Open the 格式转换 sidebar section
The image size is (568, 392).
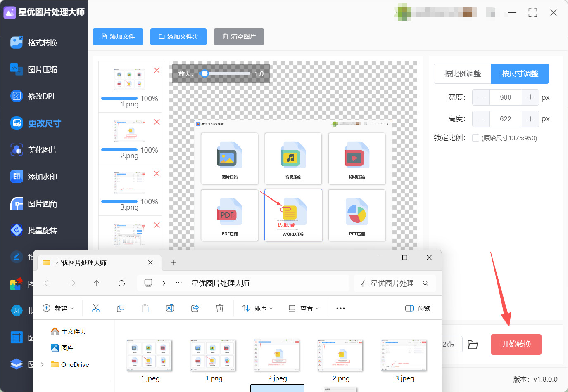coord(35,43)
